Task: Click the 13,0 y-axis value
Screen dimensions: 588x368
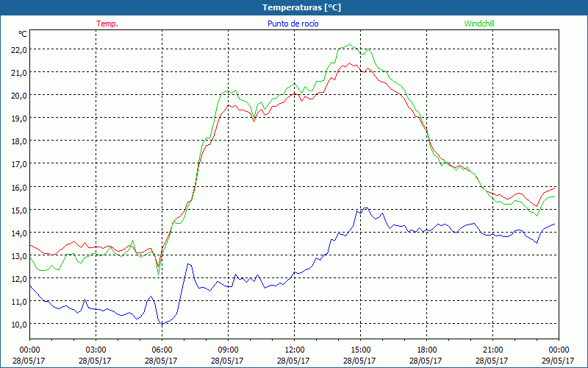Action: [x=19, y=255]
